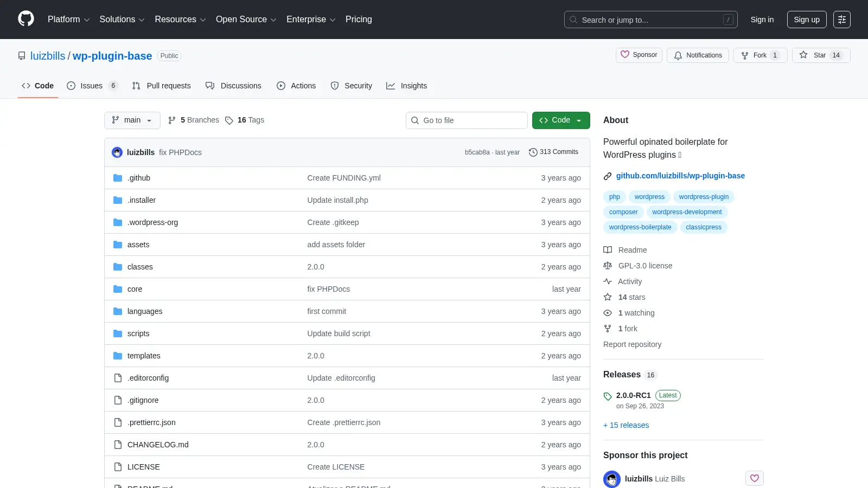868x488 pixels.
Task: Click the assets folder icon
Action: 118,245
